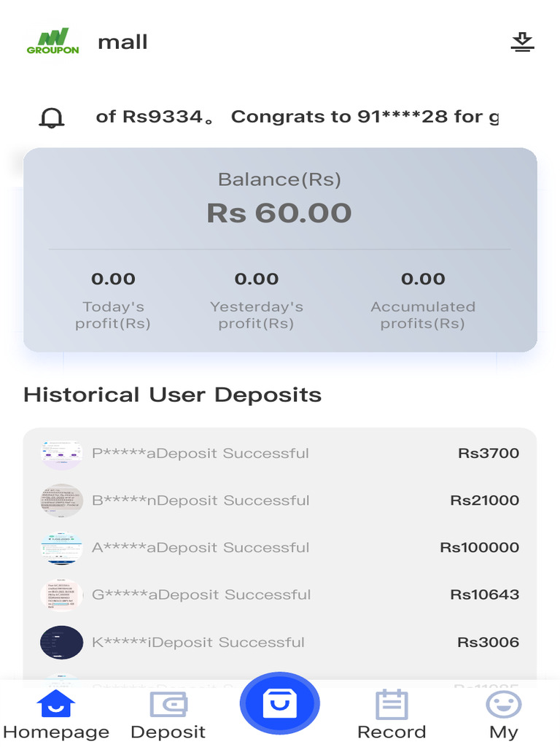This screenshot has width=560, height=747.
Task: Click the Rs 60.00 balance amount
Action: pyautogui.click(x=279, y=213)
